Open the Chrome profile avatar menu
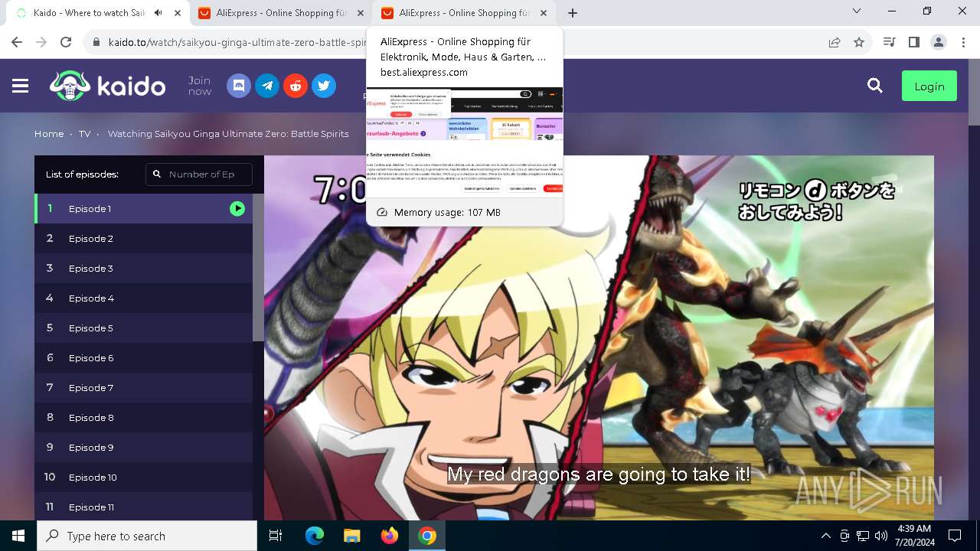Viewport: 980px width, 551px height. (939, 42)
